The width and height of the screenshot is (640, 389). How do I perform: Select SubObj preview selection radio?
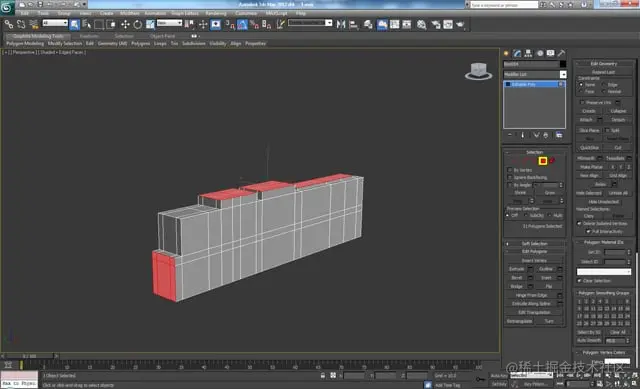click(525, 215)
